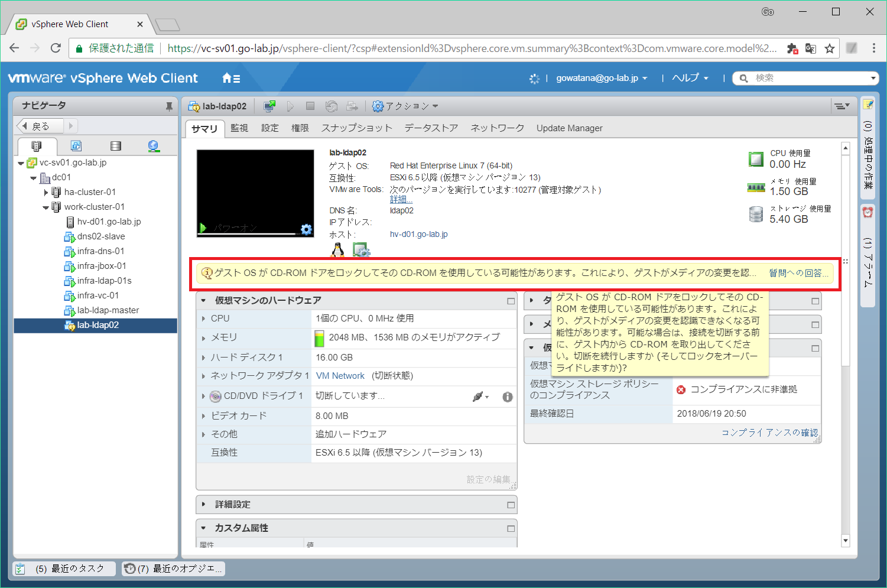Open the VM remote console icon
887x588 pixels.
[269, 106]
